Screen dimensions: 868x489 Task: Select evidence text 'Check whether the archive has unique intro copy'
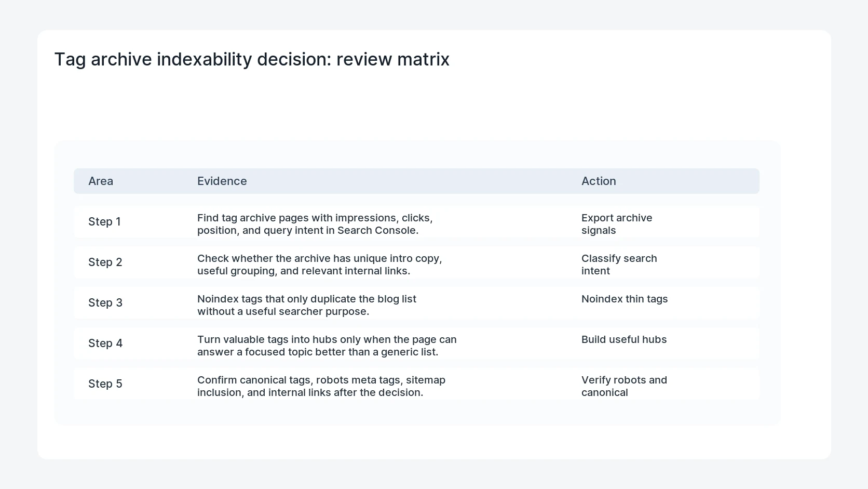(x=319, y=258)
